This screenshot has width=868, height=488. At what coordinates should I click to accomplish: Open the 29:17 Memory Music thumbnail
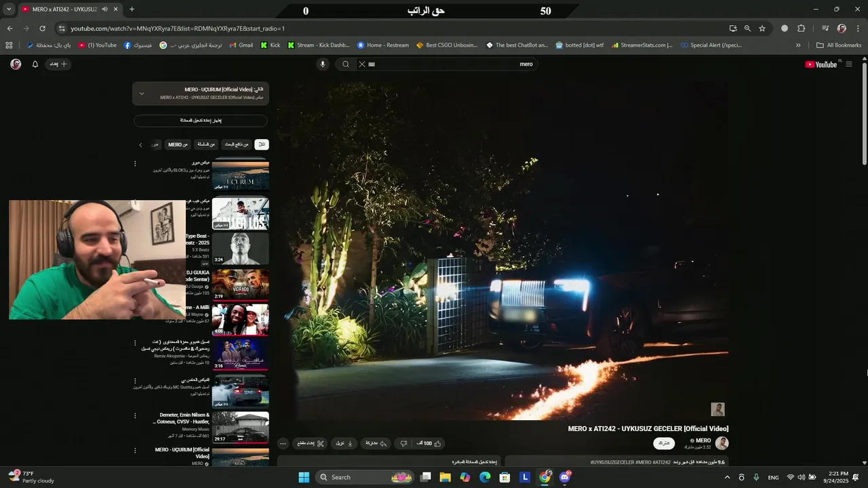click(241, 428)
